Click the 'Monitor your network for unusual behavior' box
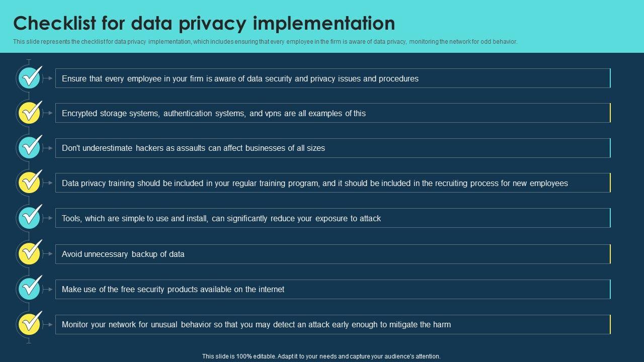 (332, 325)
